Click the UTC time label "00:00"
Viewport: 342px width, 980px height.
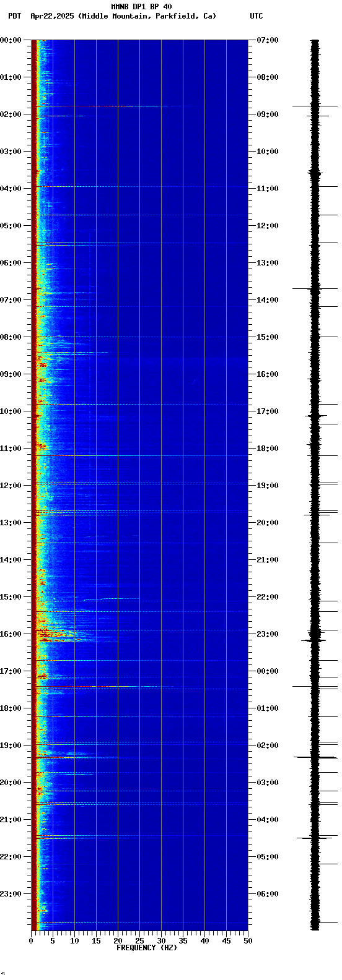268,671
